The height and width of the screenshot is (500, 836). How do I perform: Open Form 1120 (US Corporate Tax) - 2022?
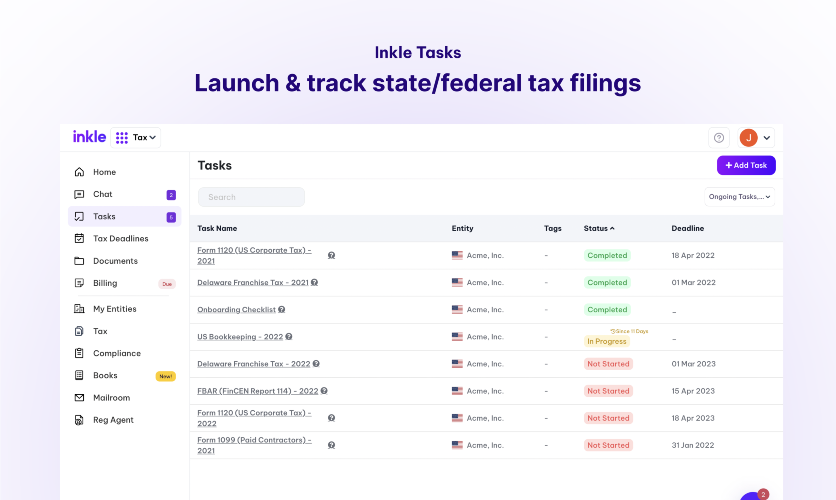click(254, 418)
